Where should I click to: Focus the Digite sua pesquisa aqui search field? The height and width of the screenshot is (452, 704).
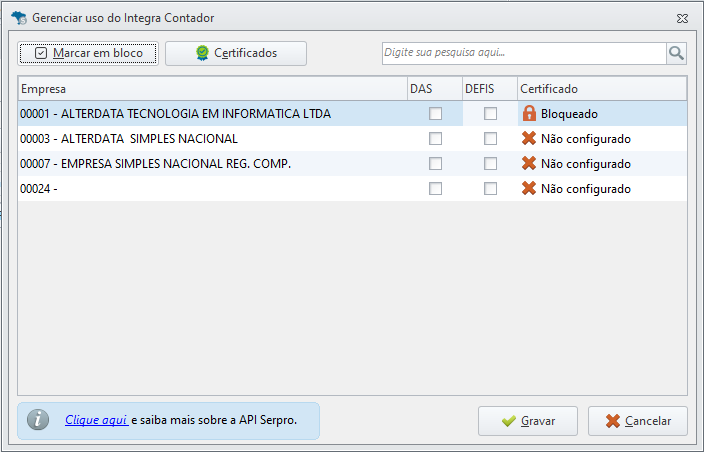(524, 53)
